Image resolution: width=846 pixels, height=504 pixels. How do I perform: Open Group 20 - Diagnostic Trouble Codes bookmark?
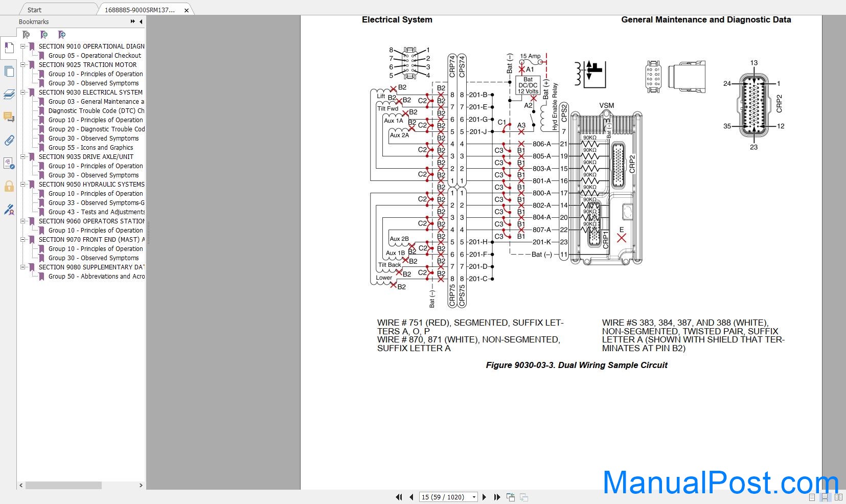coord(96,129)
